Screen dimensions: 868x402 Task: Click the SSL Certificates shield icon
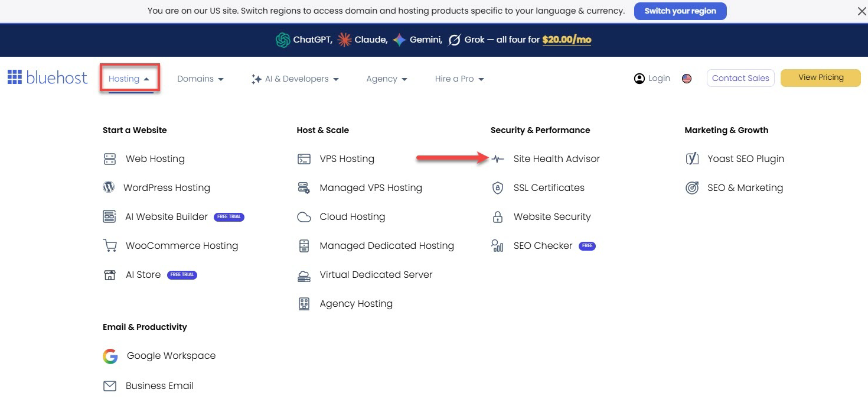pyautogui.click(x=498, y=188)
